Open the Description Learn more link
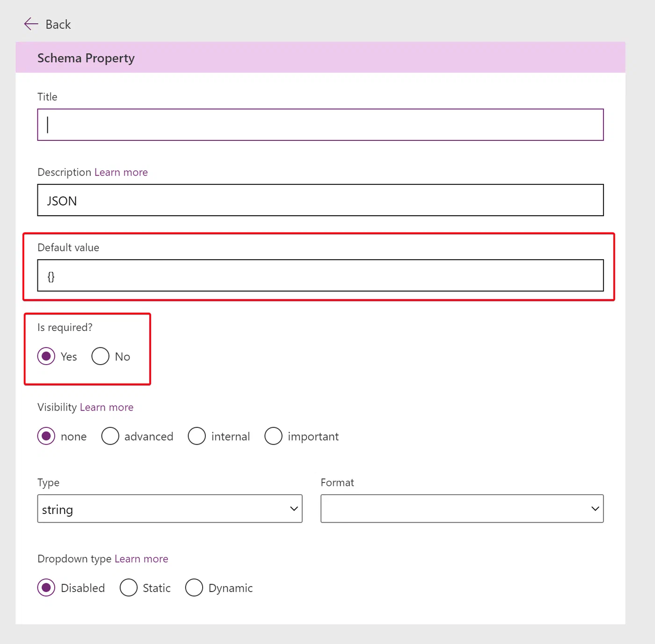The image size is (655, 644). pyautogui.click(x=121, y=172)
